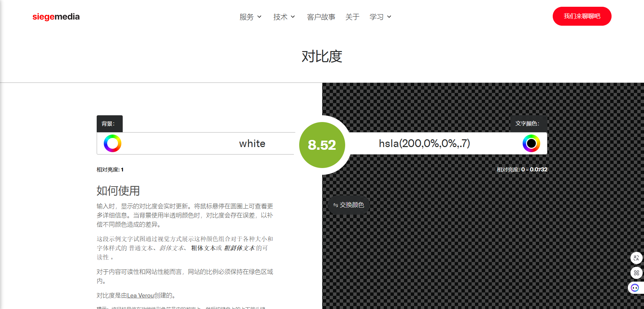Click the 交换颜色 swap colors button
This screenshot has height=309, width=644.
[348, 205]
